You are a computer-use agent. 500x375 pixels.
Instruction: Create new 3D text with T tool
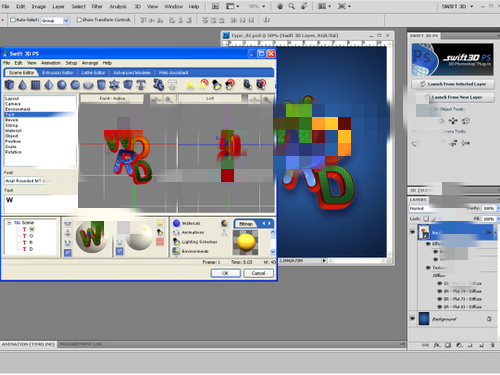point(141,85)
